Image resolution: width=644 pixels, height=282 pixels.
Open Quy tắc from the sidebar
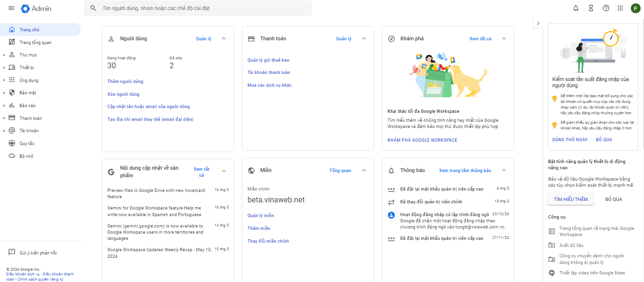(26, 144)
